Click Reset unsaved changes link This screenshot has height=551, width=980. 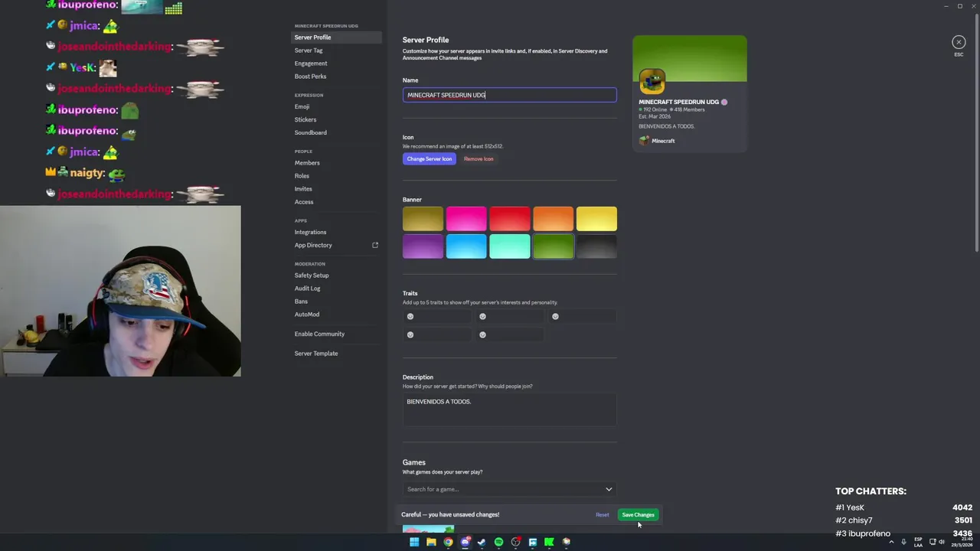click(x=603, y=515)
